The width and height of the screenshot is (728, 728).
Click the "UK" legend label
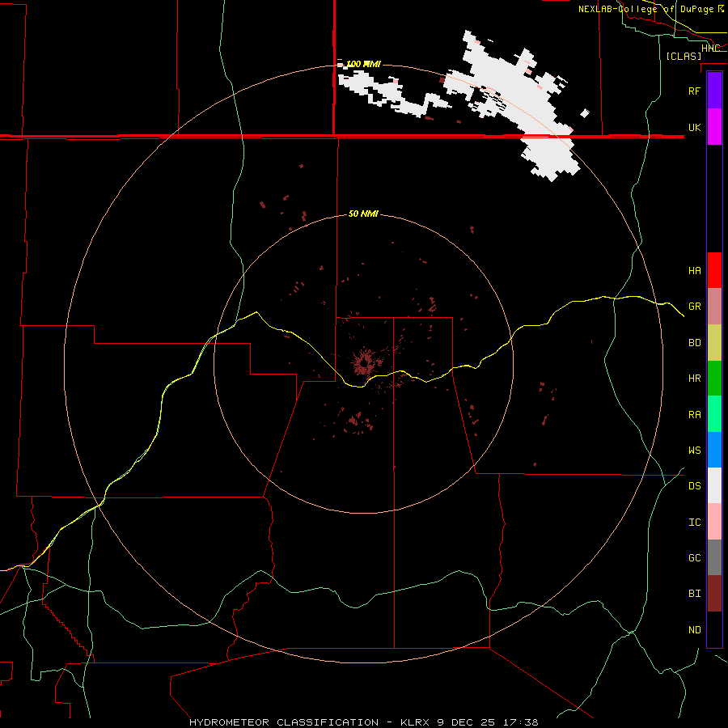pos(695,127)
